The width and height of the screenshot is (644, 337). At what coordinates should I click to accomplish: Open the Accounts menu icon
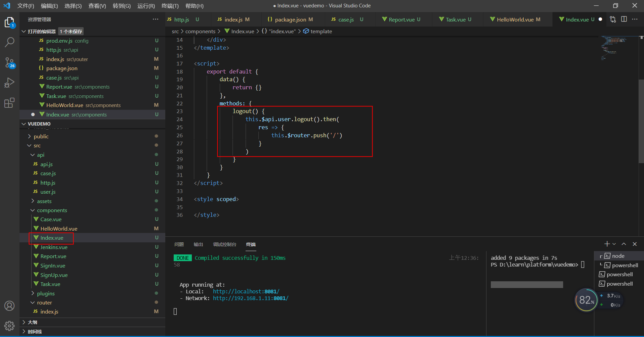coord(9,306)
